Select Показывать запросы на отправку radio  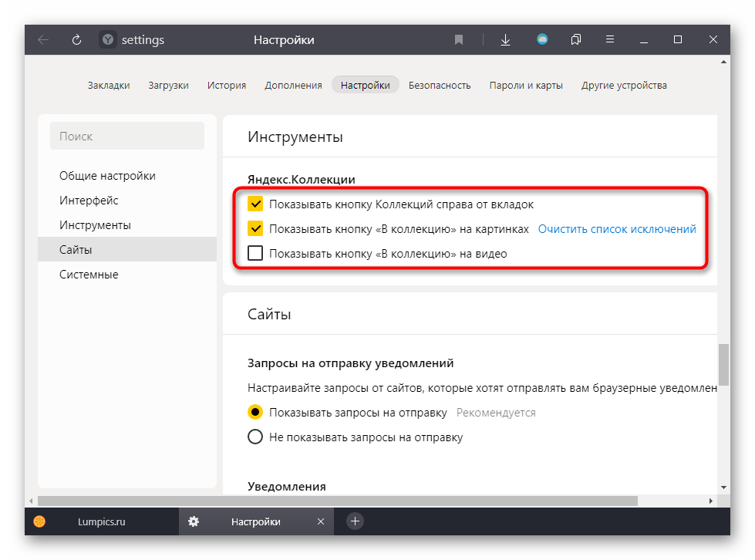[255, 412]
